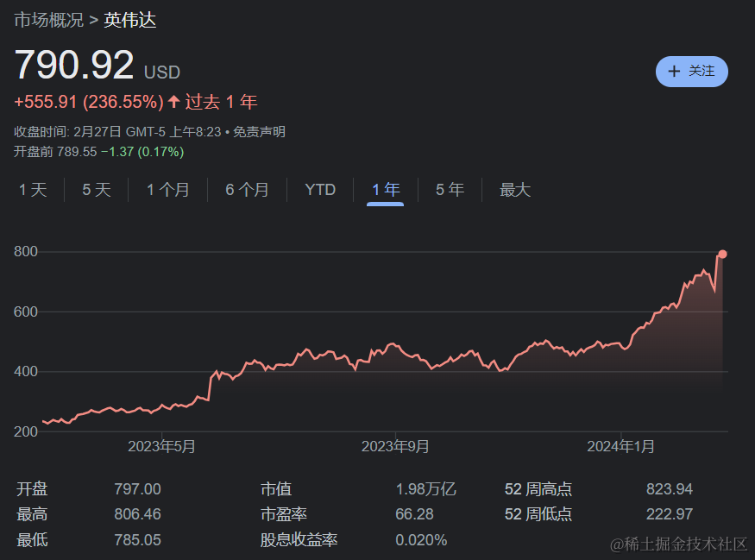Switch to the 6 个月 range tab

(247, 190)
